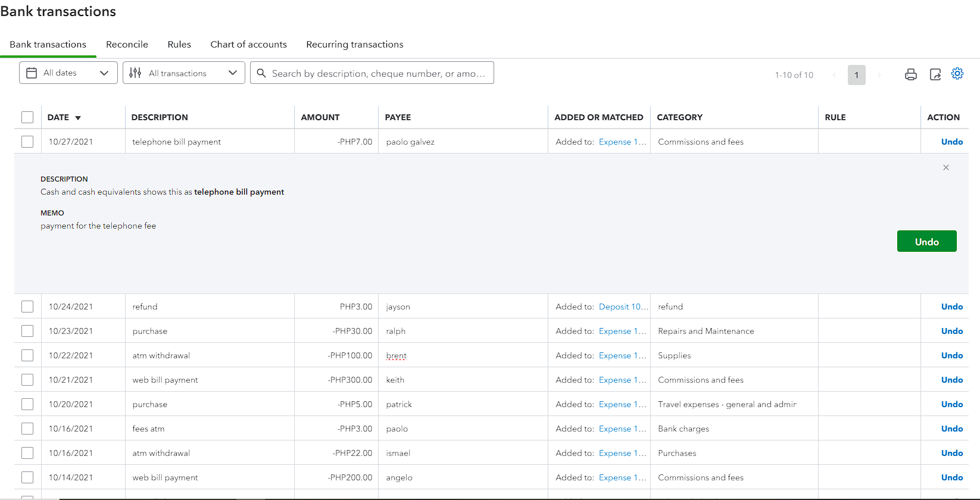The height and width of the screenshot is (500, 980).
Task: Tick the checkbox for the 10/22/2021 atm withdrawal
Action: pyautogui.click(x=27, y=355)
